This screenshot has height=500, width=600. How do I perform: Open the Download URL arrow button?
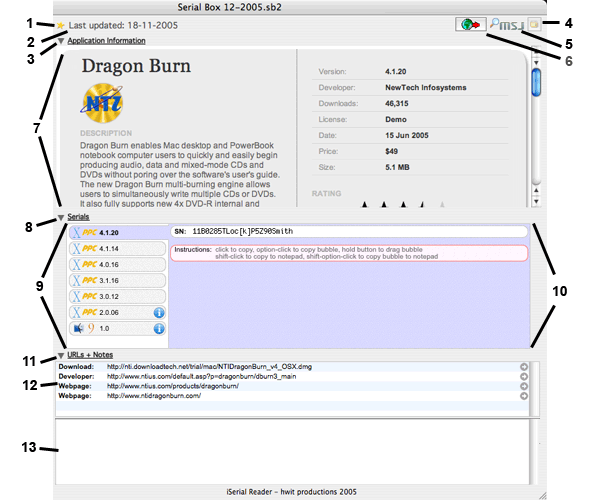pos(524,366)
